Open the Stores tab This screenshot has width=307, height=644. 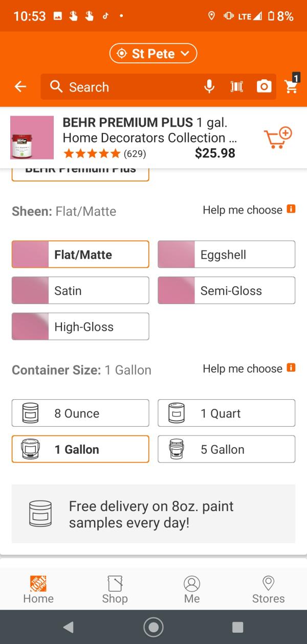[x=268, y=589]
